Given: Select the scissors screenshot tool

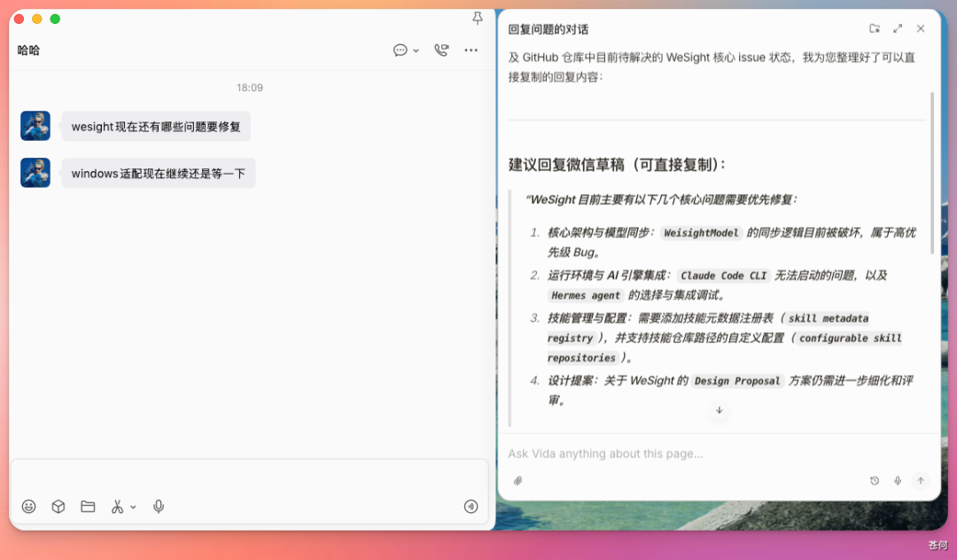Looking at the screenshot, I should point(117,506).
